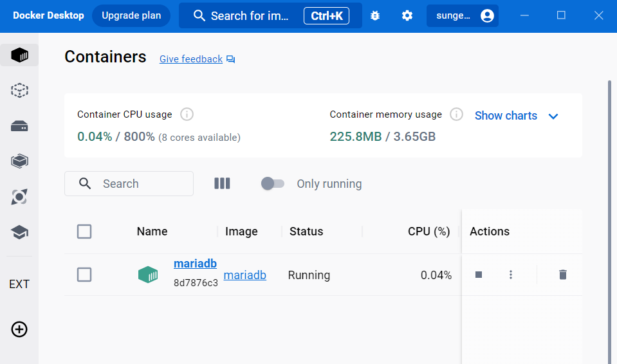Click the 0.04% CPU cell for mariadb
The image size is (617, 364).
coord(436,275)
